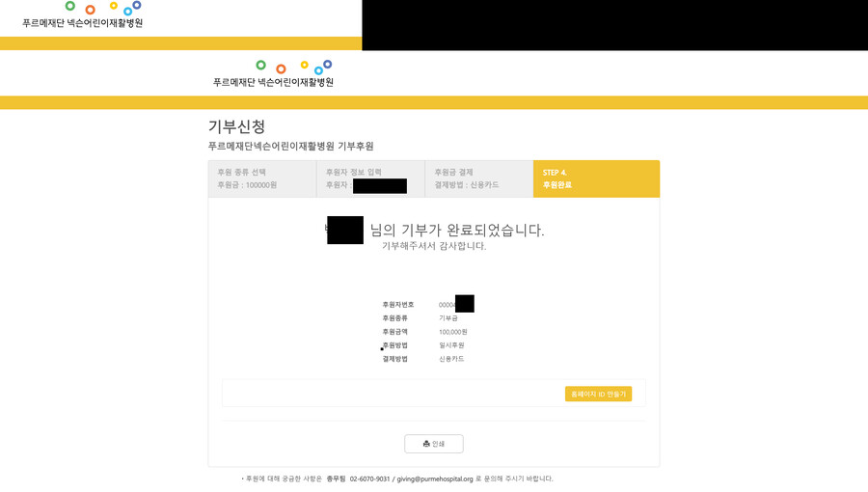The image size is (868, 492).
Task: Click the 푸르메재단넥슨어린이재활병원 기부후원 subtitle
Action: click(290, 146)
